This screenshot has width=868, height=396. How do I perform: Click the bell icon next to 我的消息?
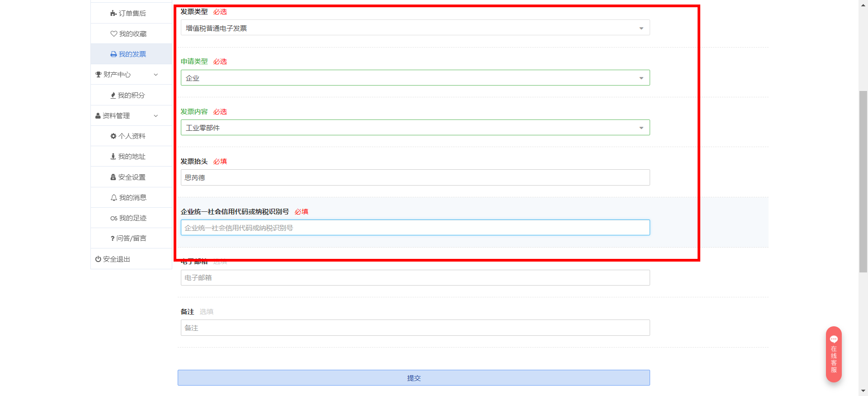[114, 198]
